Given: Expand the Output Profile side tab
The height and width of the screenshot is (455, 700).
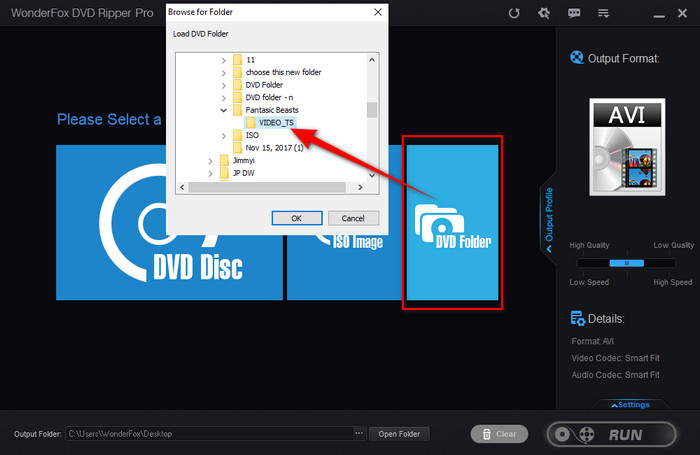Looking at the screenshot, I should pos(549,219).
